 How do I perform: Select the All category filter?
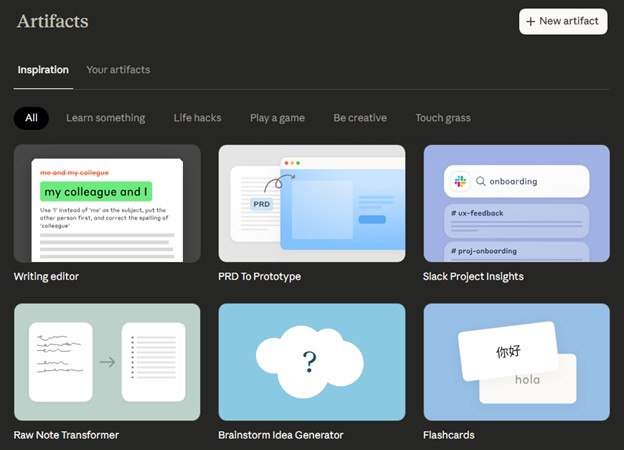31,118
